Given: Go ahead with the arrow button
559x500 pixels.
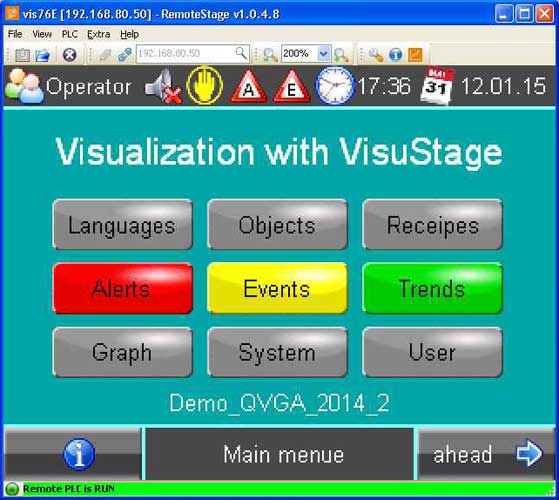Looking at the screenshot, I should coord(486,454).
